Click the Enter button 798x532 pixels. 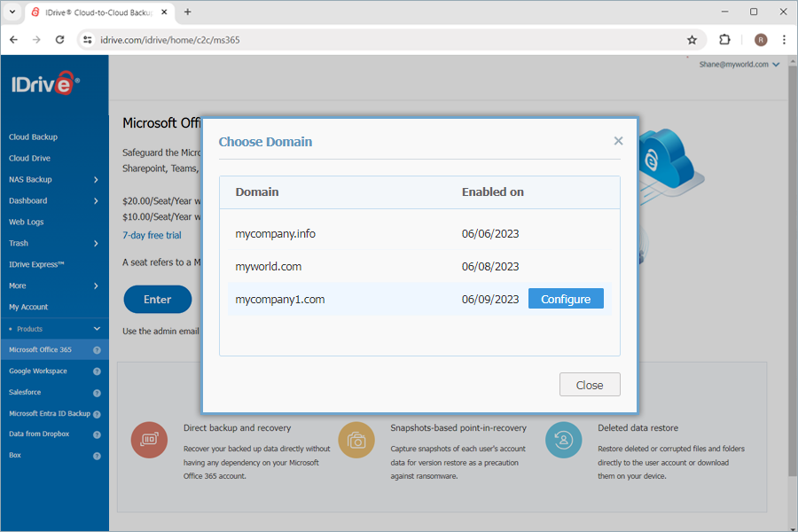157,300
